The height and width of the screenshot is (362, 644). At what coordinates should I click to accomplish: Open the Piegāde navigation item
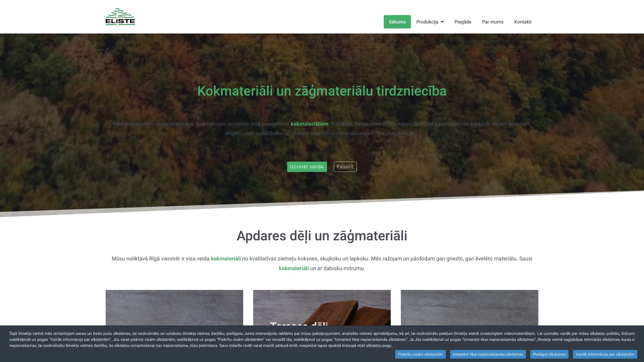click(463, 21)
